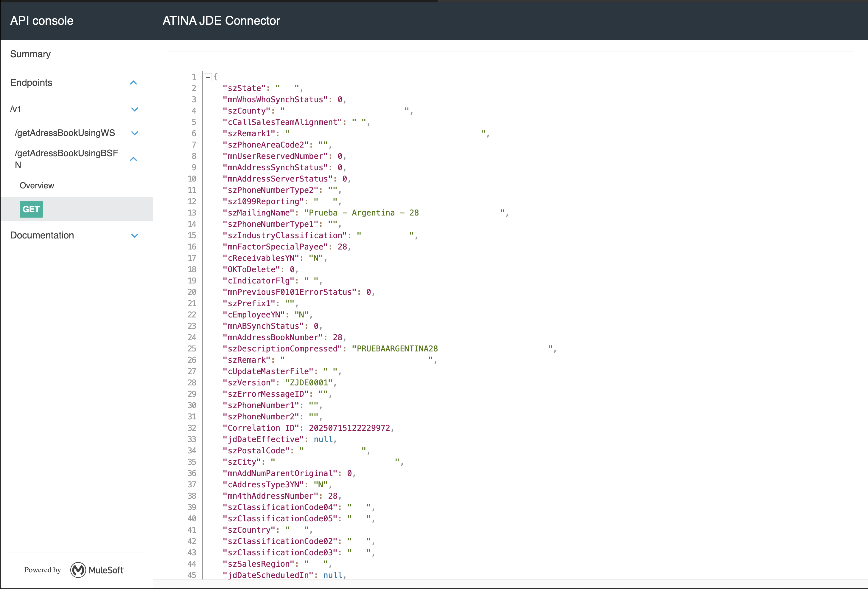Click the MuleSoft logo icon
Viewport: 868px width, 589px height.
[78, 570]
